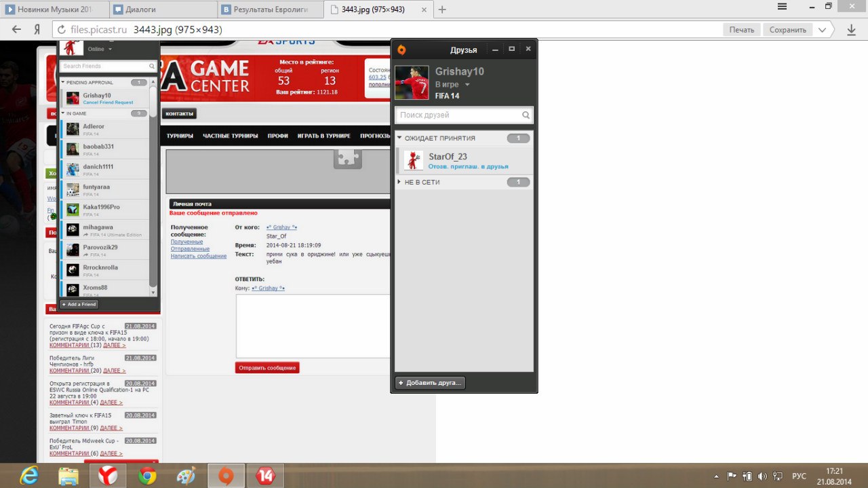This screenshot has height=488, width=868.
Task: Click funtyaraa avatar icon
Action: tap(73, 189)
